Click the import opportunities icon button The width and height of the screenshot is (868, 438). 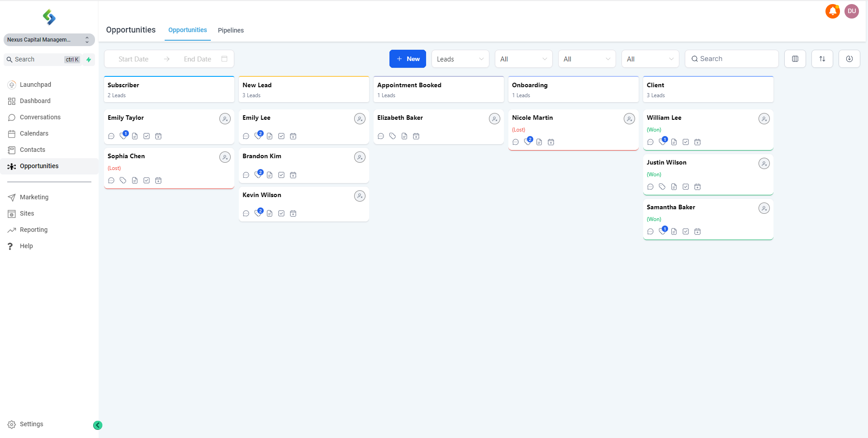point(849,59)
